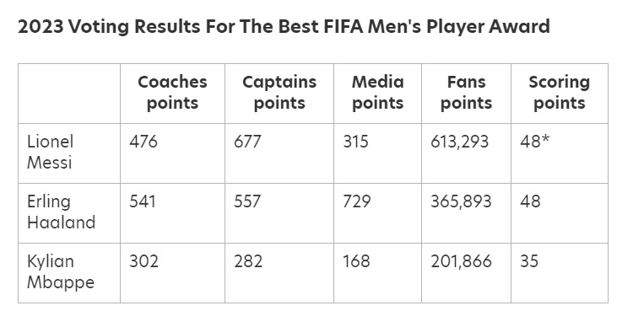Image resolution: width=644 pixels, height=311 pixels.
Task: Click Mbappe's fans points 201,866
Action: pyautogui.click(x=461, y=262)
